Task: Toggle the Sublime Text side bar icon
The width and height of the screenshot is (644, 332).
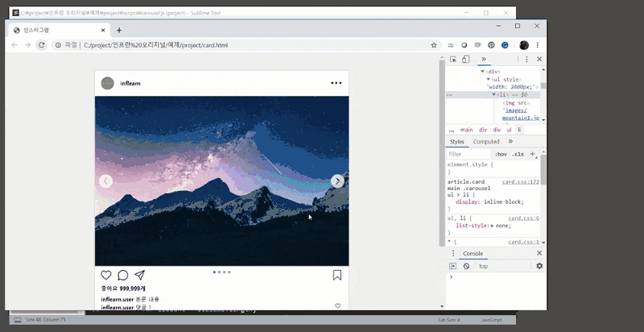Action: tap(18, 320)
